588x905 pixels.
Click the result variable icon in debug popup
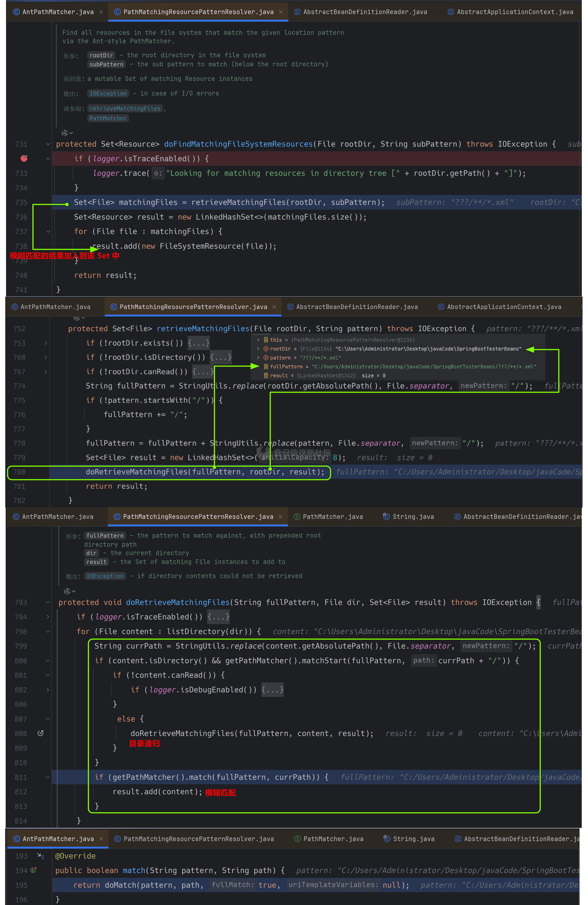[266, 375]
